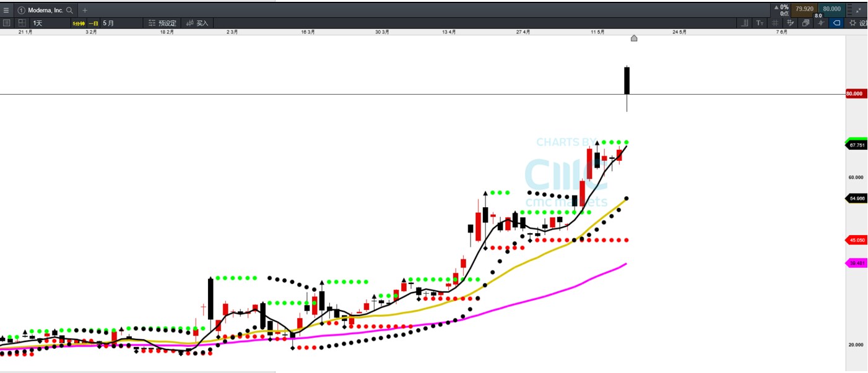Image resolution: width=868 pixels, height=373 pixels.
Task: Click the 67.751 price axis label
Action: click(x=857, y=145)
